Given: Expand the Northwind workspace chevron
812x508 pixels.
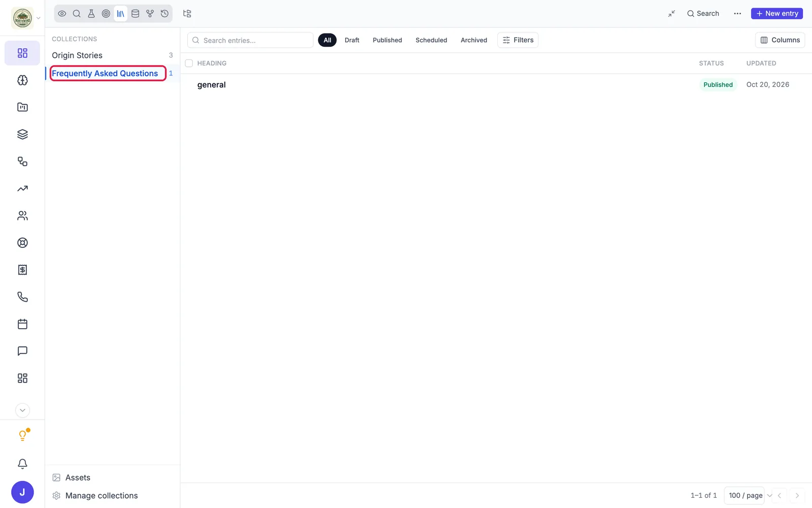Looking at the screenshot, I should coord(39,18).
